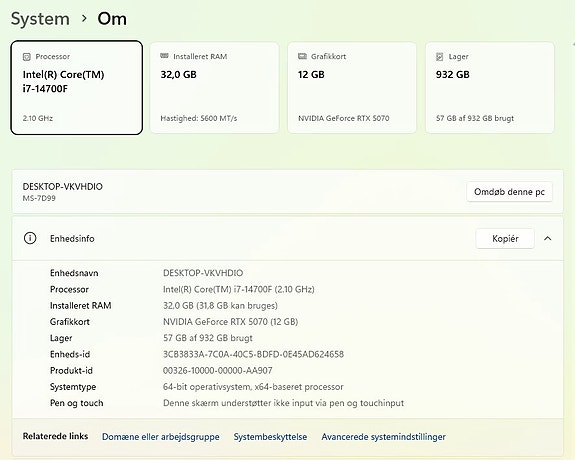Go back to System in breadcrumb
Viewport: 575px width, 460px height.
click(40, 19)
